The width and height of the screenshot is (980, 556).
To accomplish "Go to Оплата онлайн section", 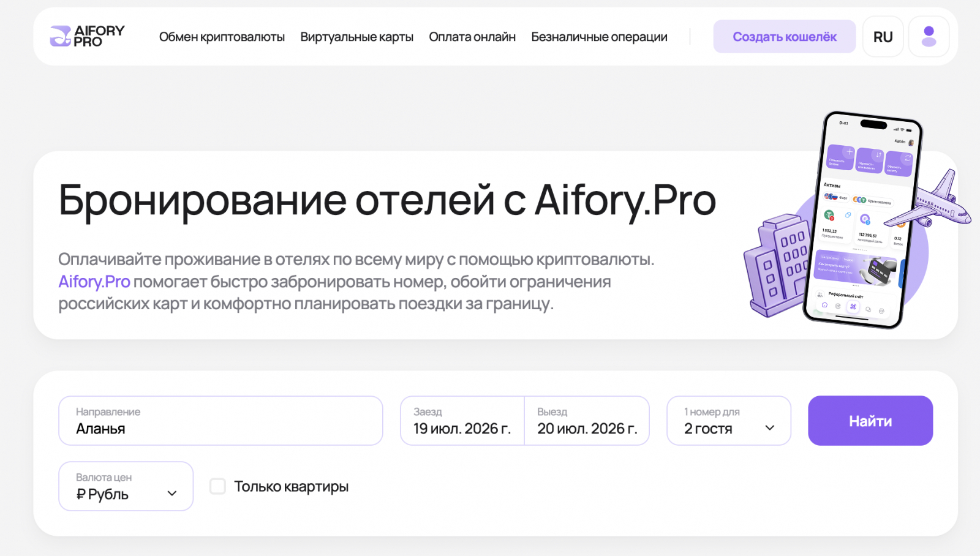I will [x=472, y=37].
